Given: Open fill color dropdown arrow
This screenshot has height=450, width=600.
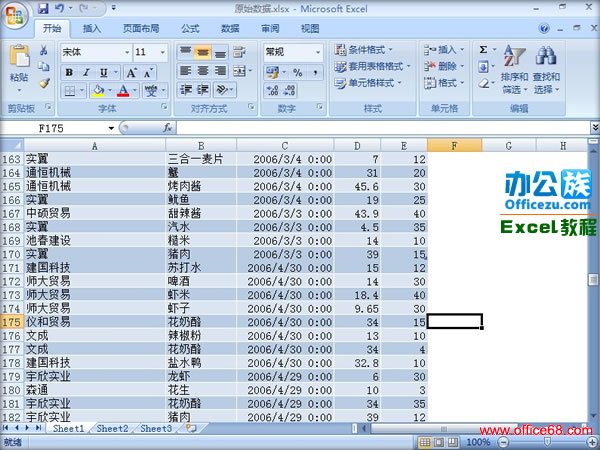Looking at the screenshot, I should point(110,91).
